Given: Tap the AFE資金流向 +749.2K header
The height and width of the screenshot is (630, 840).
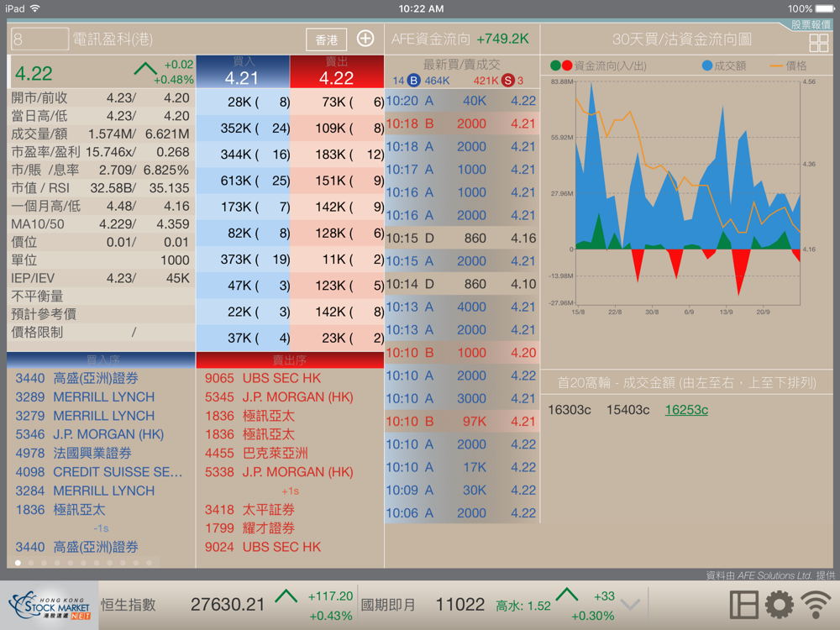Looking at the screenshot, I should (460, 39).
